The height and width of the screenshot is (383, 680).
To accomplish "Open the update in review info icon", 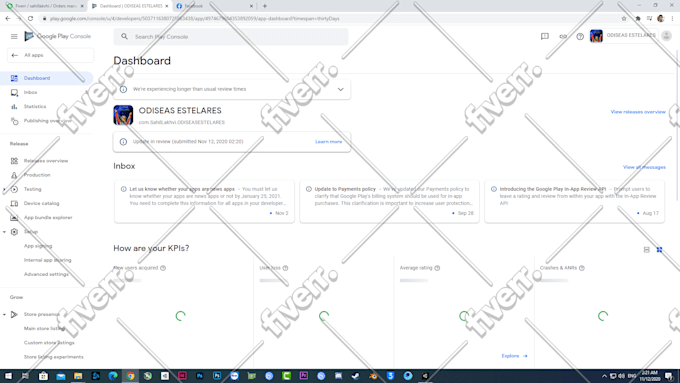I will (123, 142).
